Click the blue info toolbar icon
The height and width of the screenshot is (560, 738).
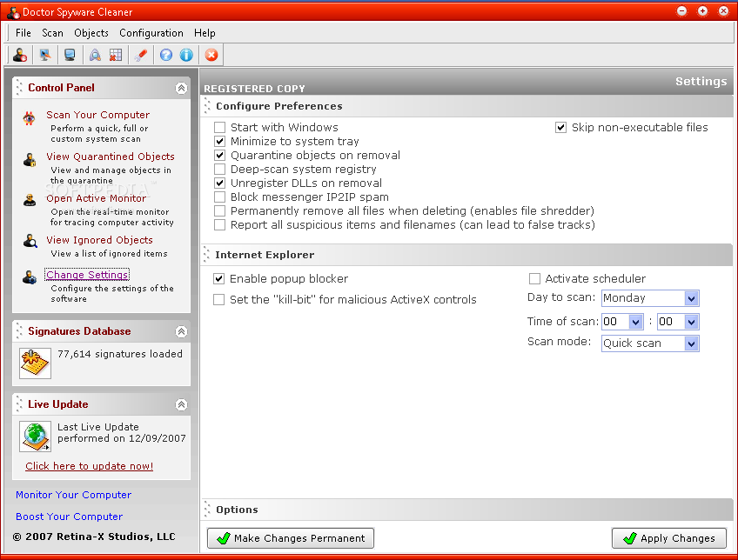pos(186,55)
